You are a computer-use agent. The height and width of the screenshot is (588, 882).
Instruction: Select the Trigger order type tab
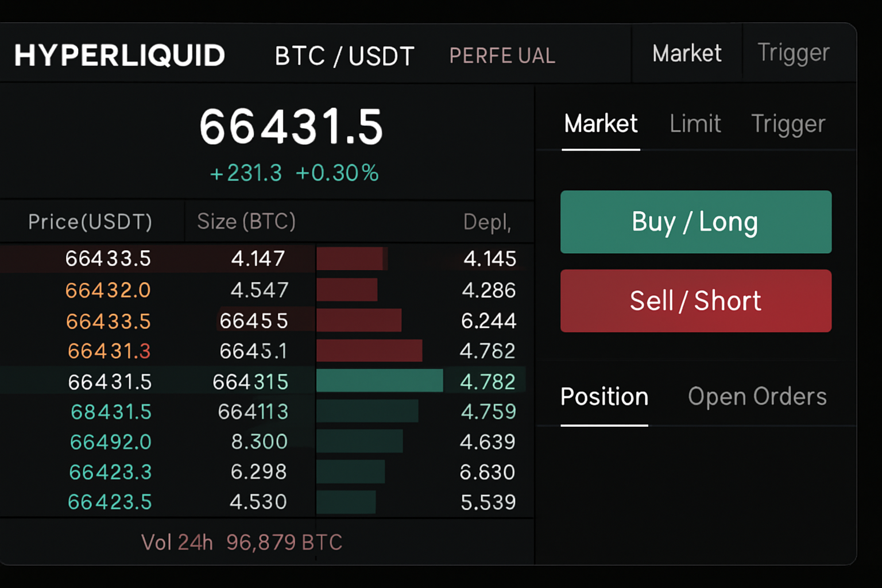pyautogui.click(x=788, y=124)
